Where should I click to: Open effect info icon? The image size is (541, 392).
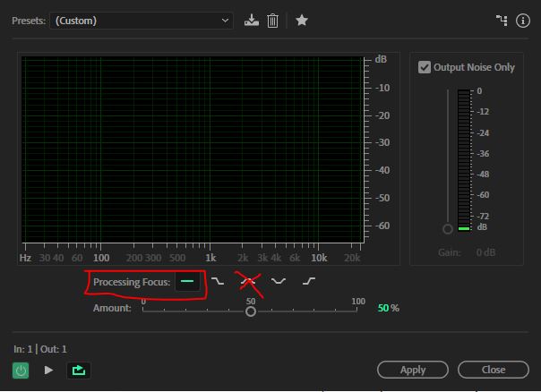[x=523, y=21]
